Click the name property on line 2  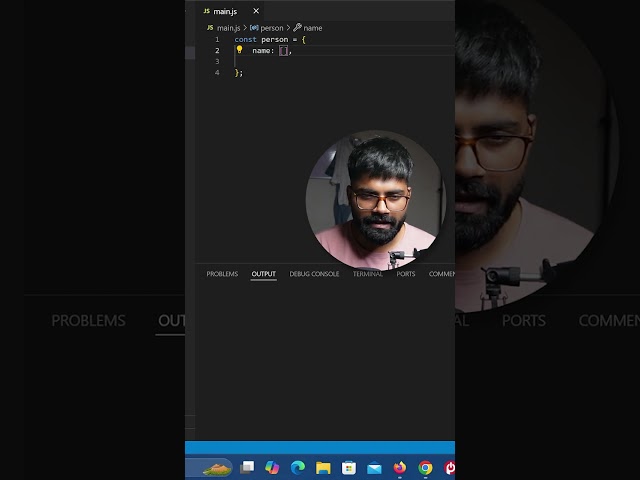tap(262, 51)
